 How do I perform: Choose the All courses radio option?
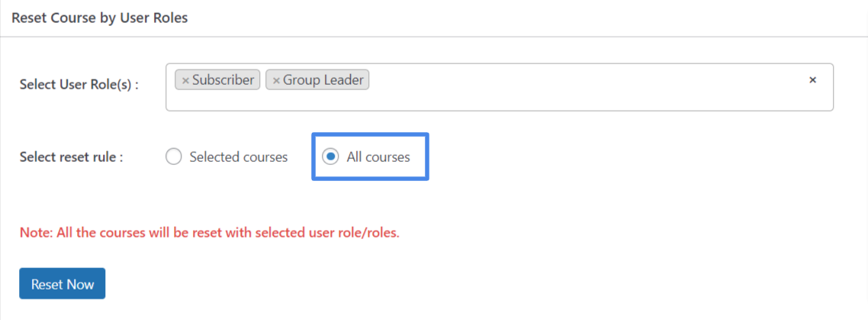pyautogui.click(x=330, y=157)
